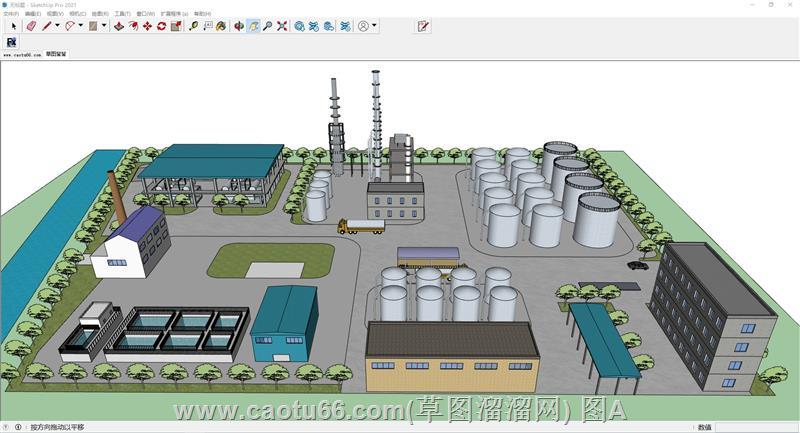Open the Camera menu
Screen dimensions: 800x433
[78, 14]
